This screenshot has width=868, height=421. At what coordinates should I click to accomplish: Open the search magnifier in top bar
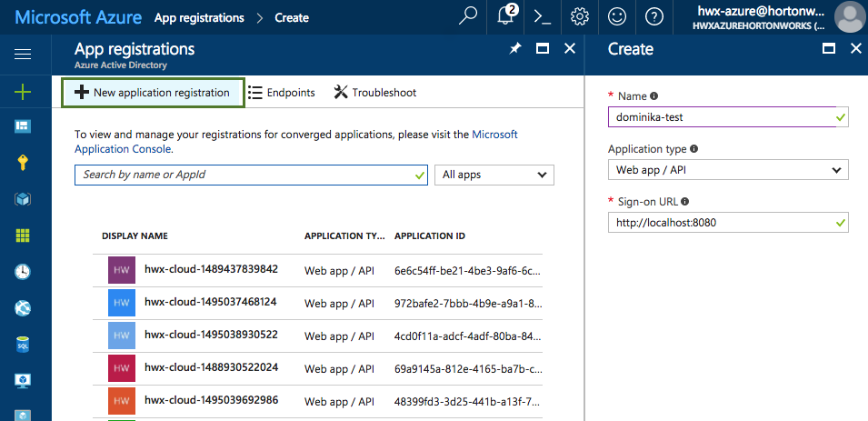pyautogui.click(x=468, y=16)
